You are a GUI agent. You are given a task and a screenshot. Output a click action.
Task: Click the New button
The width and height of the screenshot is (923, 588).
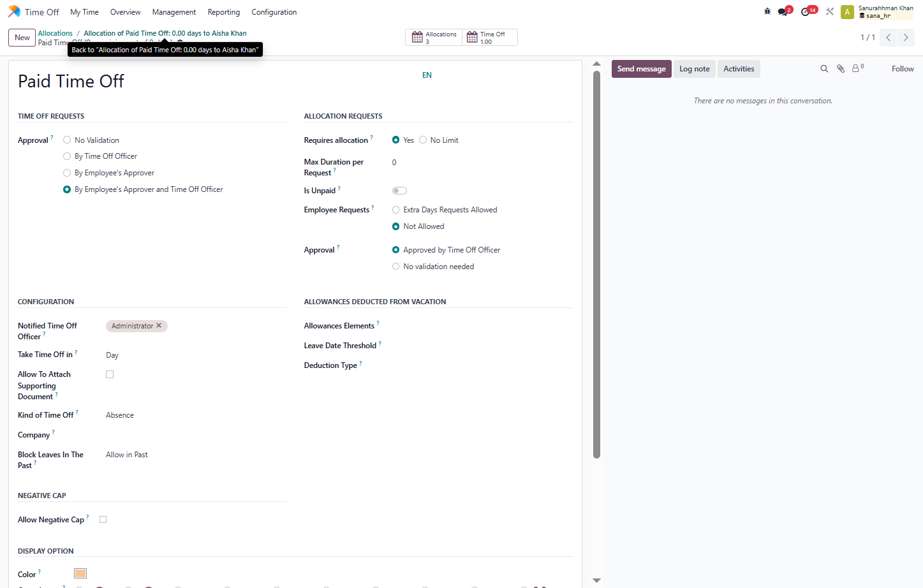[x=22, y=38]
